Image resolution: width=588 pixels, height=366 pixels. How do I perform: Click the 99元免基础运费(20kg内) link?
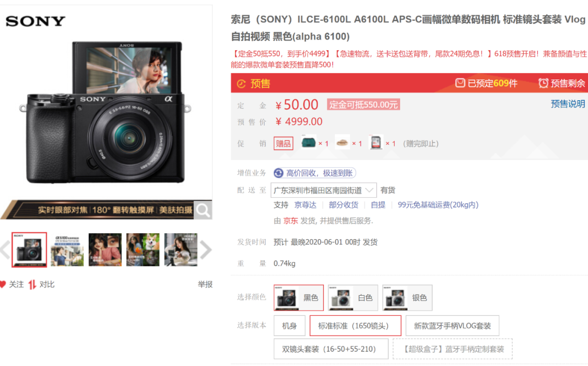pyautogui.click(x=438, y=205)
